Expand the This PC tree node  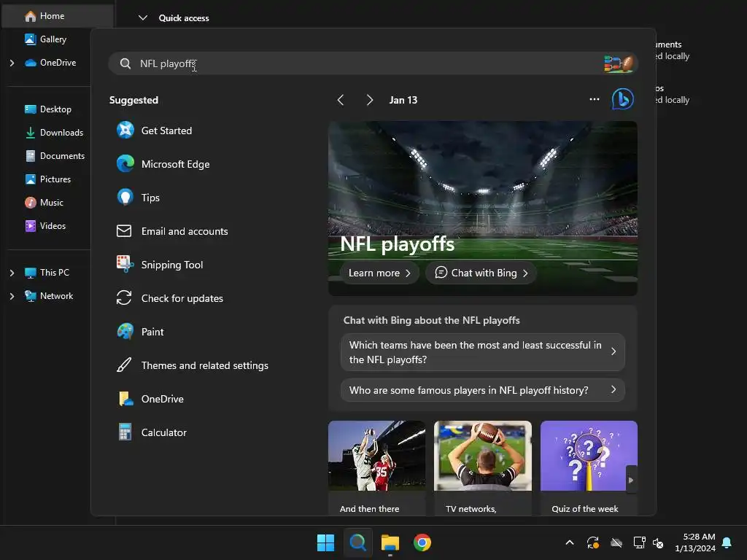pos(12,273)
